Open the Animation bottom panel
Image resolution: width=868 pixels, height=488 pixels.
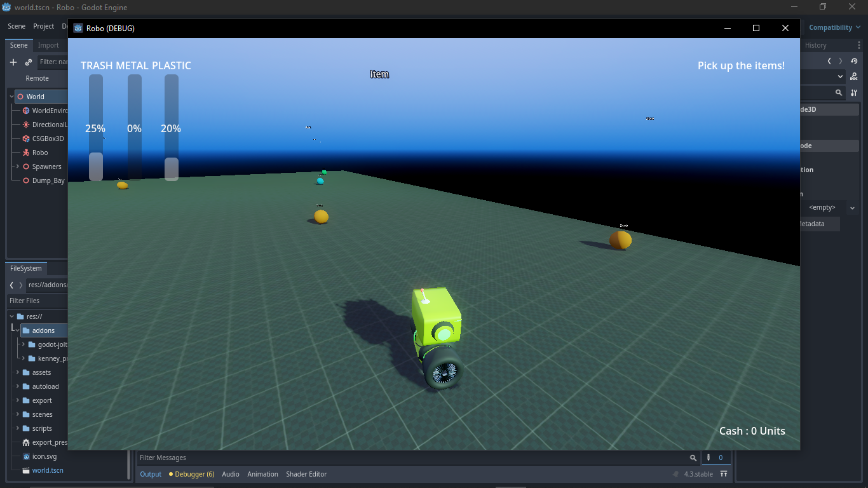tap(262, 474)
